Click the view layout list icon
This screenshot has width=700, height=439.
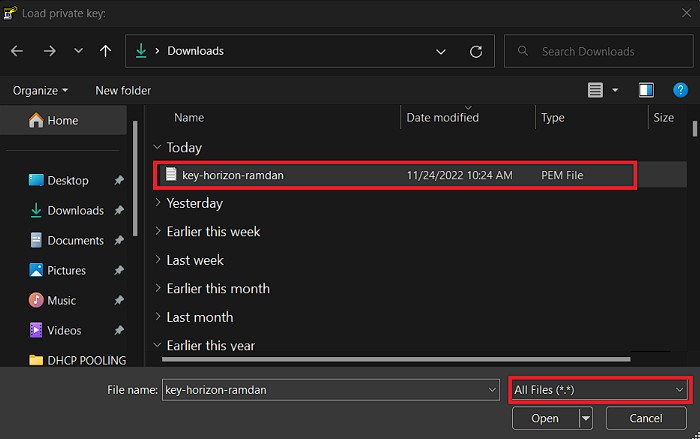click(595, 90)
